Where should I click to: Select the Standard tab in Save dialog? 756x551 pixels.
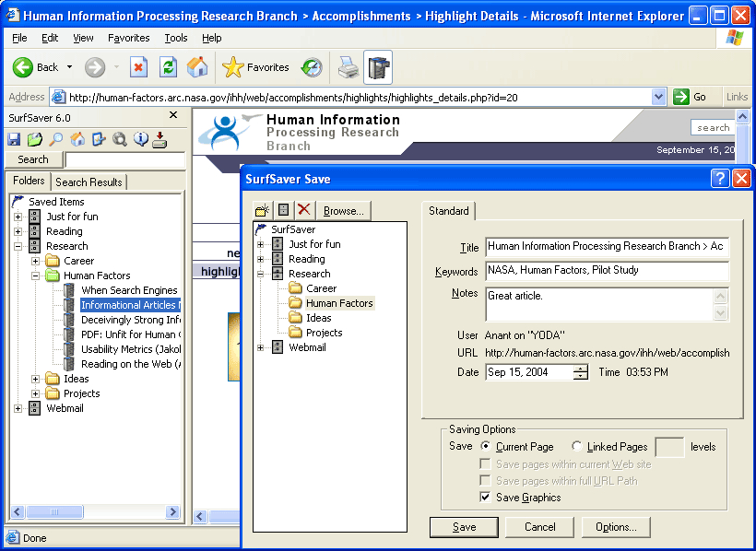click(x=449, y=211)
